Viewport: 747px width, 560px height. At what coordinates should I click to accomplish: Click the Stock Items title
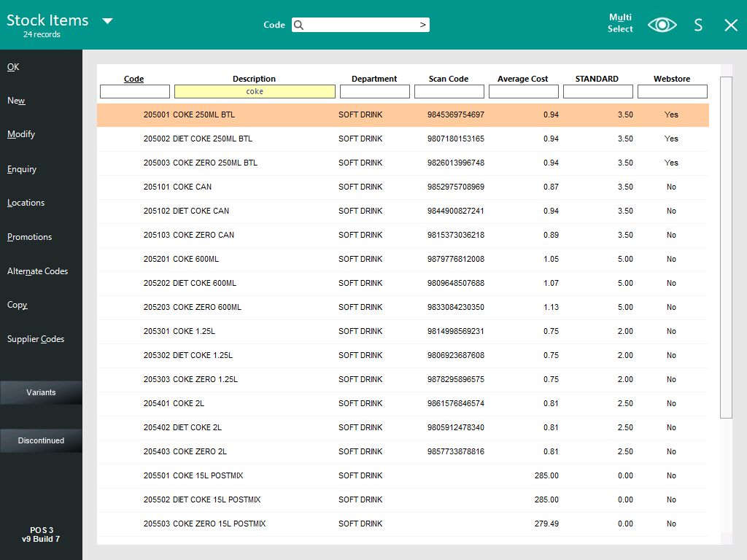click(47, 20)
